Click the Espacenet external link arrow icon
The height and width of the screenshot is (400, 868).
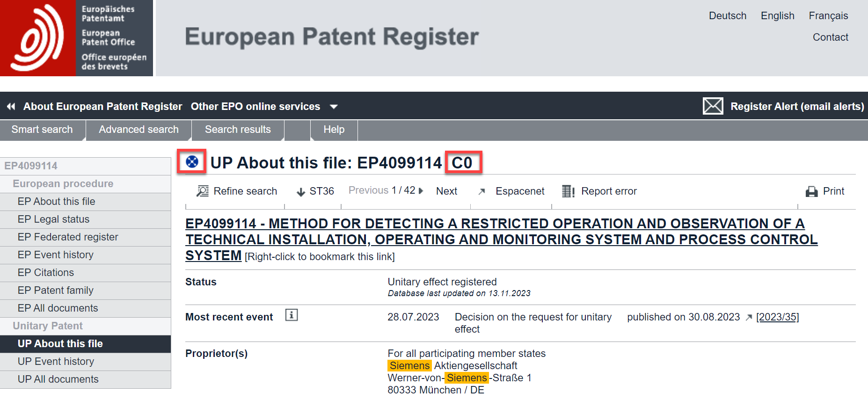coord(481,191)
